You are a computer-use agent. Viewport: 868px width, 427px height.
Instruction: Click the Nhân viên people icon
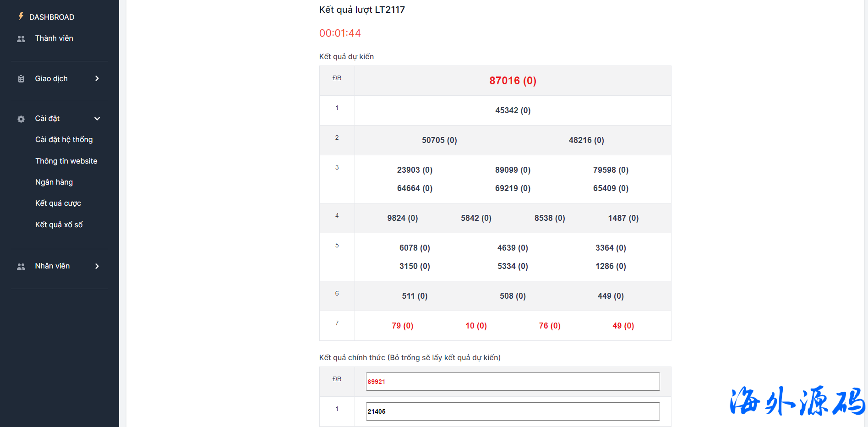pos(21,267)
